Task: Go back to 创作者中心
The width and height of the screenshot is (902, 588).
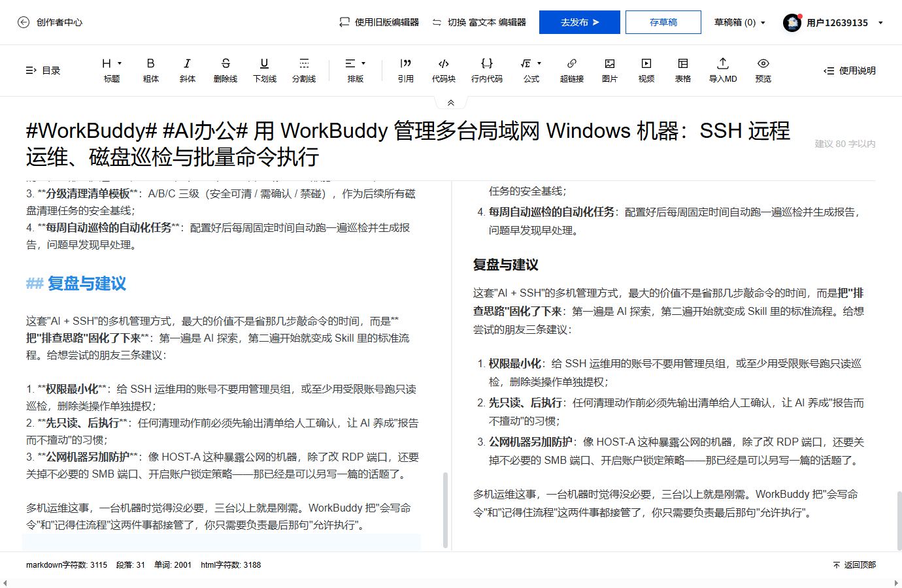Action: pyautogui.click(x=50, y=22)
